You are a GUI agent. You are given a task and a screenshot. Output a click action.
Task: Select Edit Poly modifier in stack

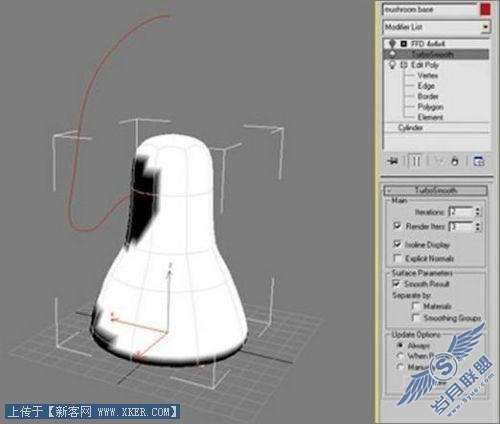click(x=425, y=65)
